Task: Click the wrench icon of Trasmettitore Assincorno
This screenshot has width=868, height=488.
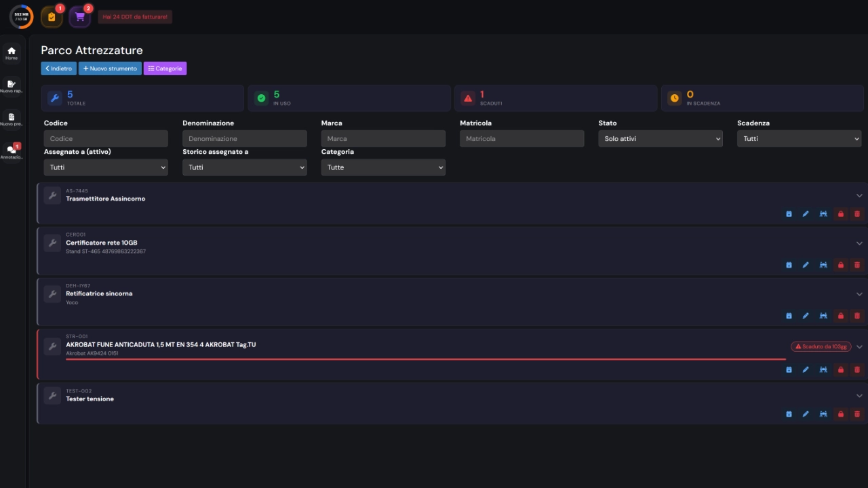Action: click(52, 195)
